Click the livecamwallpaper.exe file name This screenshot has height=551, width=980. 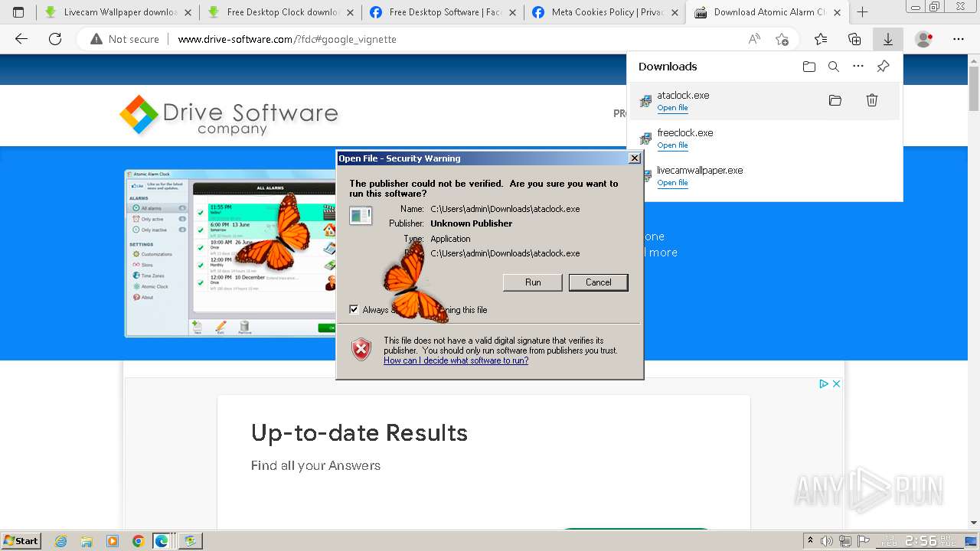[x=700, y=170]
